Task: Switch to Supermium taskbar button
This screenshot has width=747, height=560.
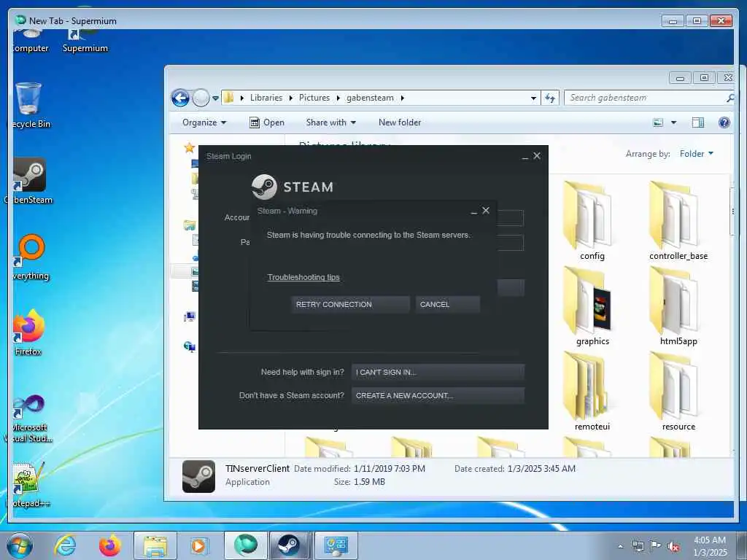Action: point(246,545)
